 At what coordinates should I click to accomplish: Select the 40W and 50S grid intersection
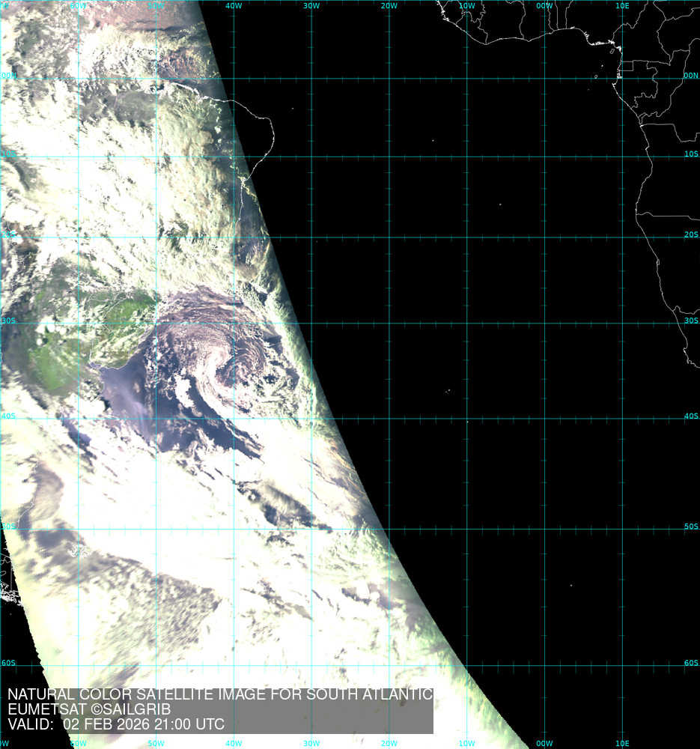234,529
